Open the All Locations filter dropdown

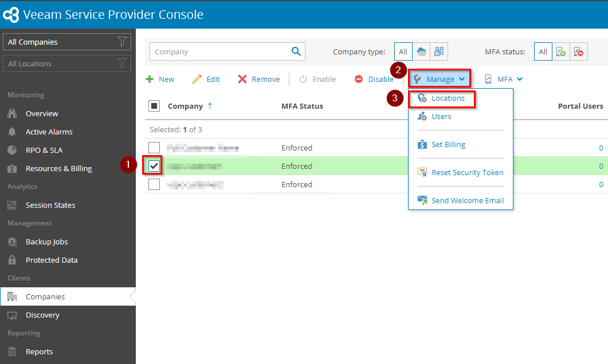point(66,64)
